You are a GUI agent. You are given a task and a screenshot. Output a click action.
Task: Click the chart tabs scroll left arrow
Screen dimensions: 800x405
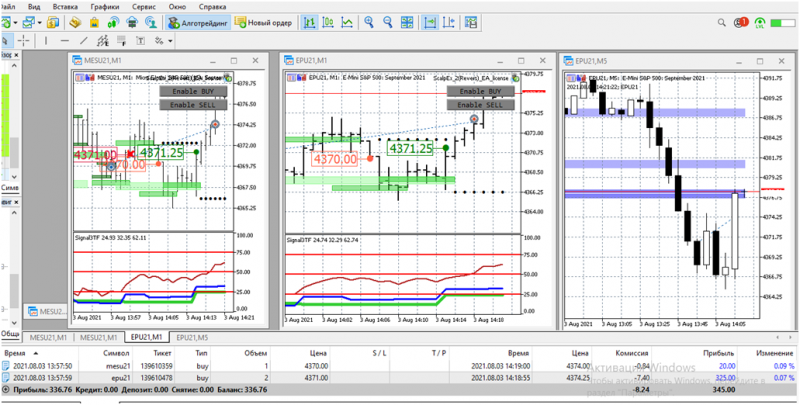point(777,337)
